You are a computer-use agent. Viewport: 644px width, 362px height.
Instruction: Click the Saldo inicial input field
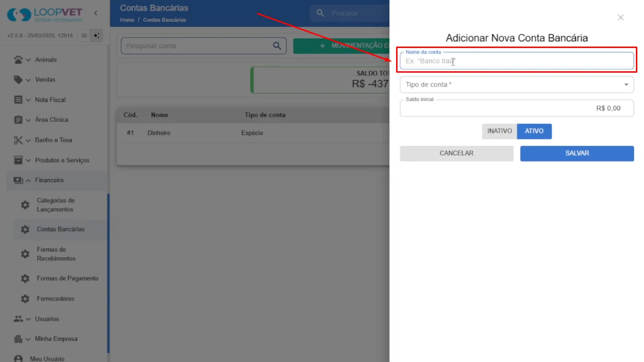tap(517, 108)
